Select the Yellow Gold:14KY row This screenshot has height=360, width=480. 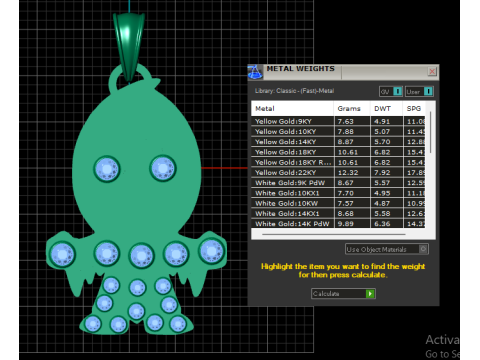point(338,142)
